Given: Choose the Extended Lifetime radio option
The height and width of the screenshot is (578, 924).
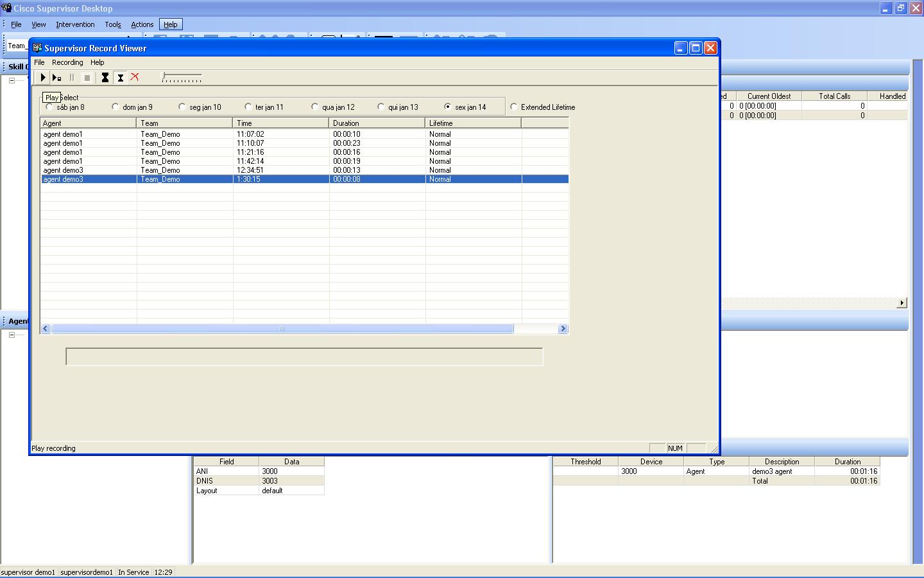Looking at the screenshot, I should [x=514, y=107].
